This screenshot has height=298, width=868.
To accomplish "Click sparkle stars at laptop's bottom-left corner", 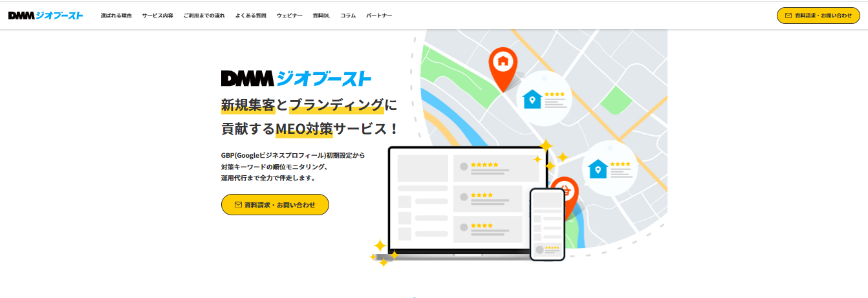I will (x=382, y=253).
